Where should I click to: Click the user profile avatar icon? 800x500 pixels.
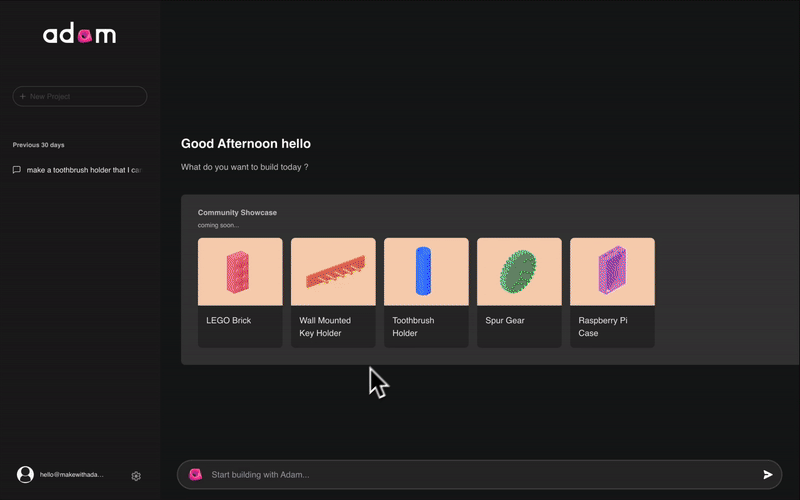(x=26, y=475)
